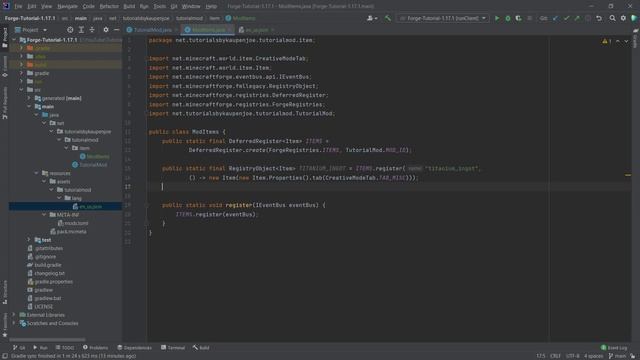The width and height of the screenshot is (640, 360).
Task: Expand External Libraries node
Action: click(14, 315)
